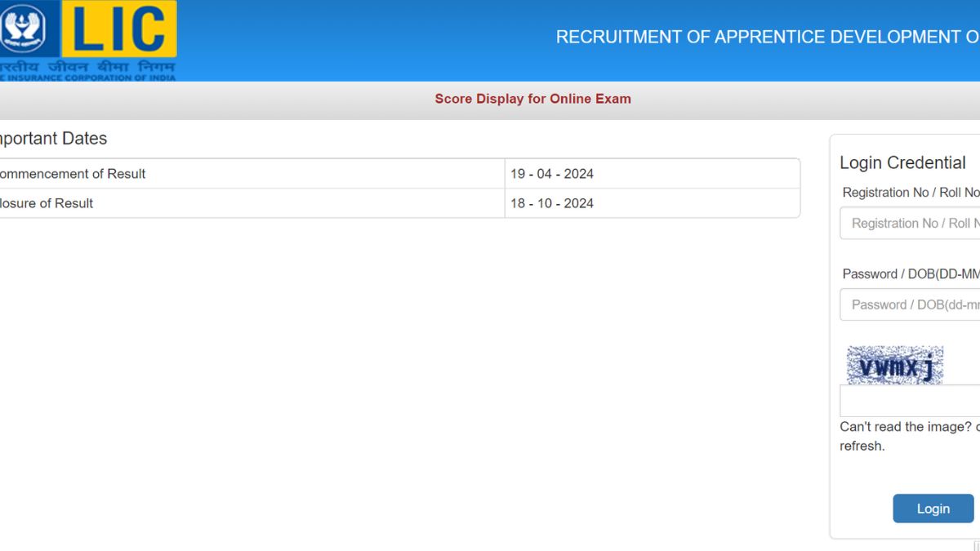Click the Login Credential panel heading
Viewport: 980px width, 551px height.
pyautogui.click(x=902, y=162)
